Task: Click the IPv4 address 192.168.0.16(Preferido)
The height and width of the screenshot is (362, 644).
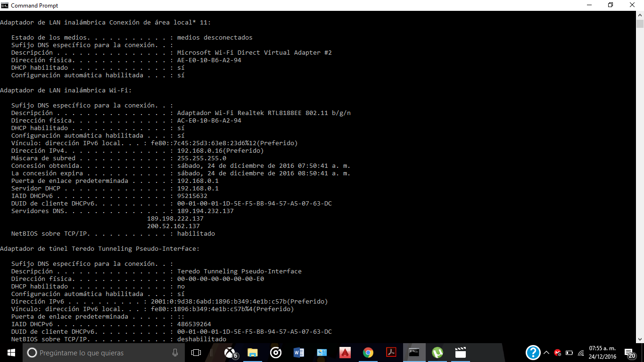Action: (x=220, y=151)
